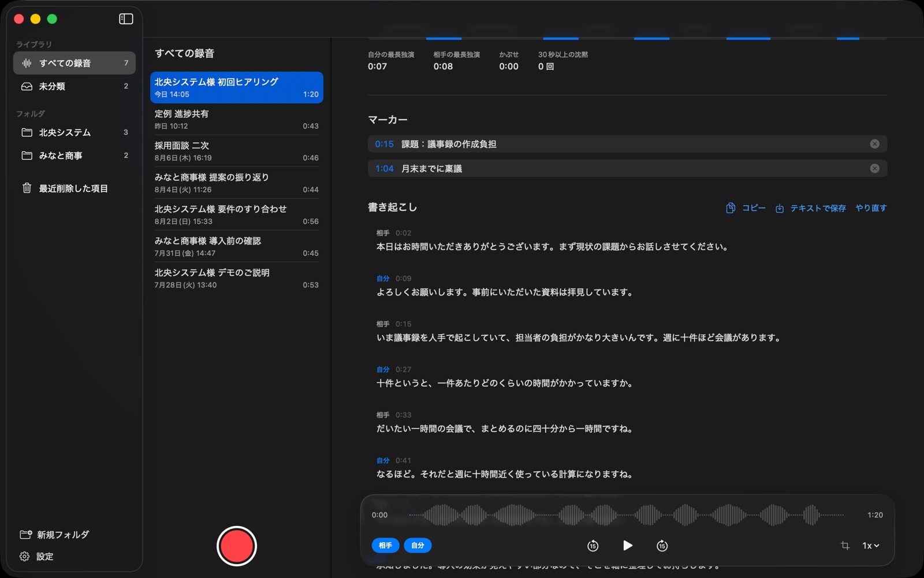Click the 相手の最長独演 0:08 stat
The image size is (924, 578).
[457, 61]
